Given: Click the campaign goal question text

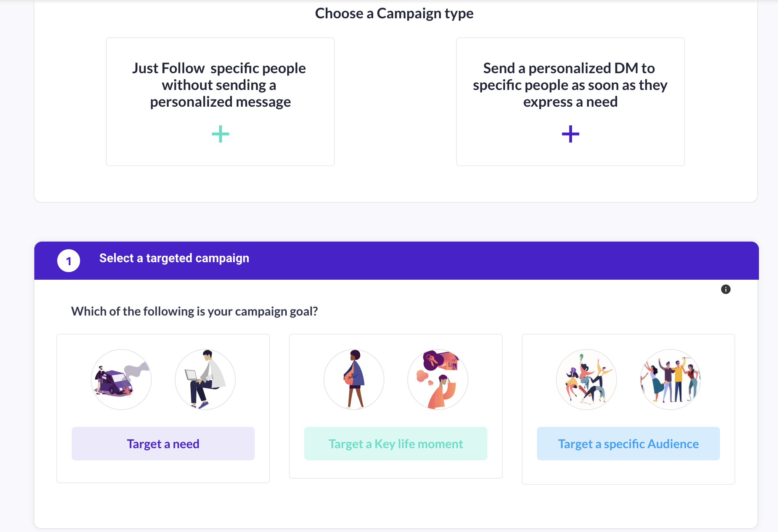Looking at the screenshot, I should point(194,311).
